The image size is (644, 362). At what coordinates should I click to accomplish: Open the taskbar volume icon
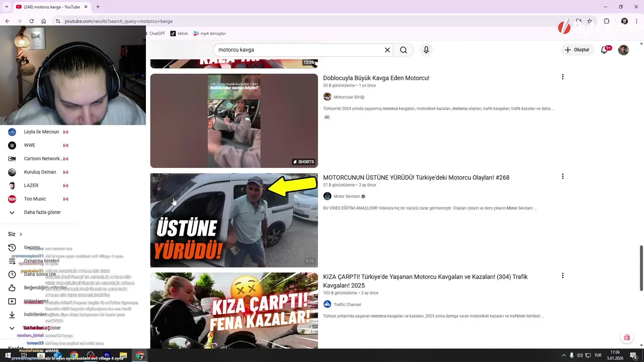[x=580, y=355]
